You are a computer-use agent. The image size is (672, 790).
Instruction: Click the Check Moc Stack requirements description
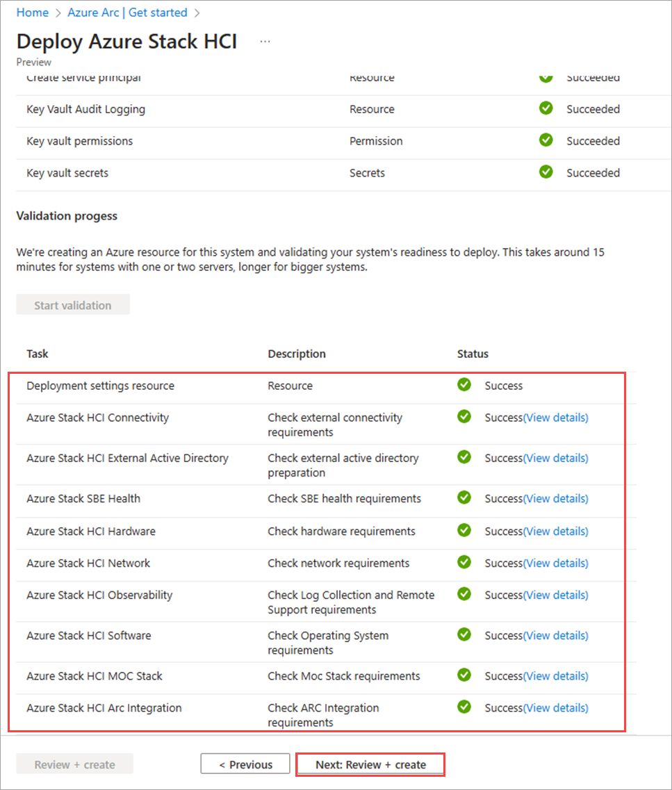(x=343, y=676)
